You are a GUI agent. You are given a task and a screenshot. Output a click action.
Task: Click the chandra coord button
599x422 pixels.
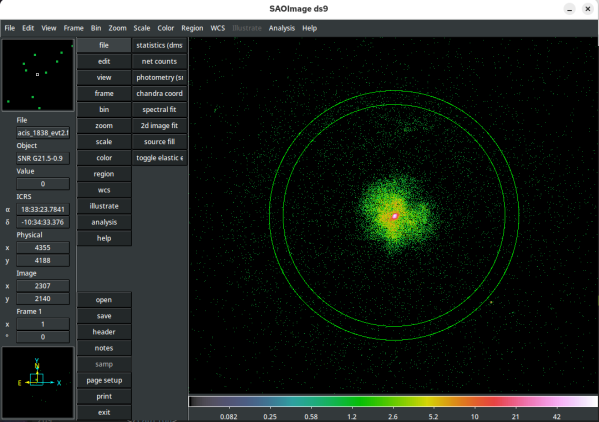pos(159,94)
